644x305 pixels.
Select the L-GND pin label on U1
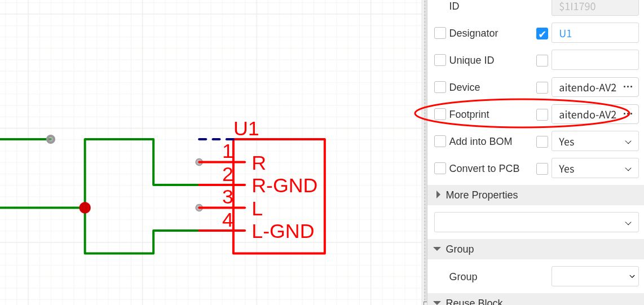pos(283,232)
